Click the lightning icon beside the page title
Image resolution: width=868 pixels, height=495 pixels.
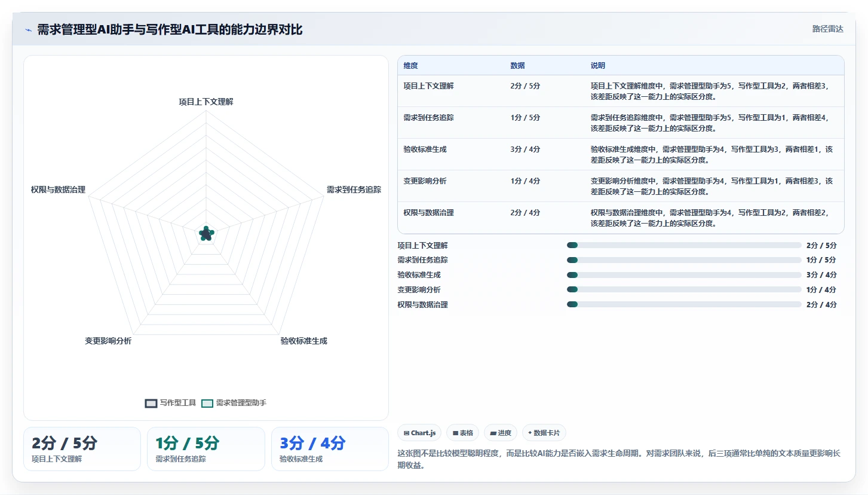[29, 30]
